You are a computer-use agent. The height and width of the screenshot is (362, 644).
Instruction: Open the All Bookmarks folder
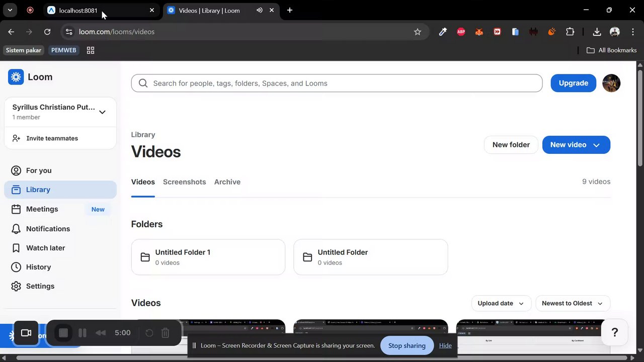click(x=612, y=50)
